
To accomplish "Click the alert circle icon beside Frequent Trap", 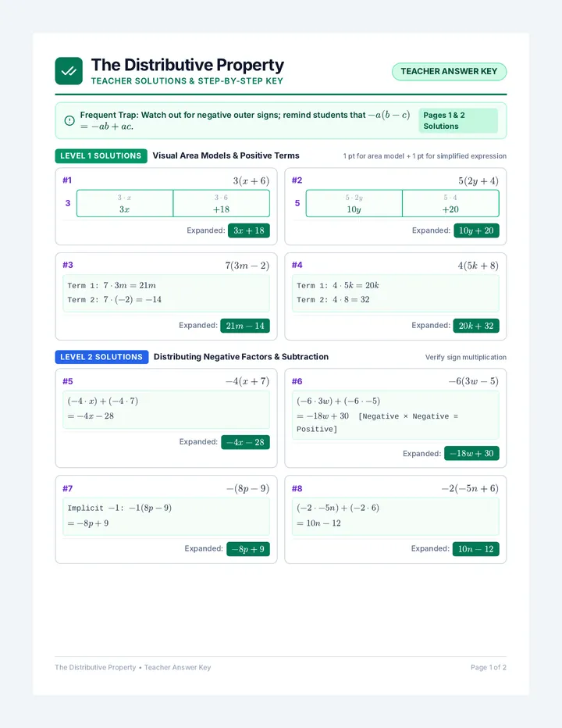I will [x=69, y=121].
